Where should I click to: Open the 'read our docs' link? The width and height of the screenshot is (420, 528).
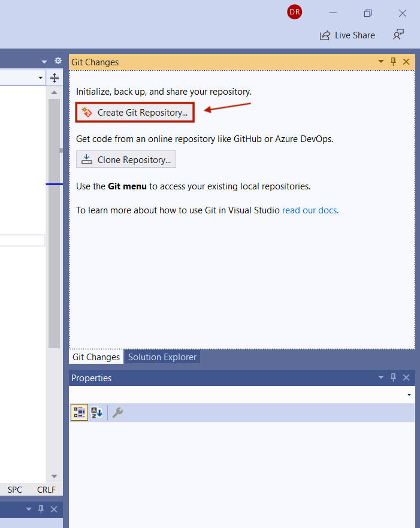click(x=310, y=210)
